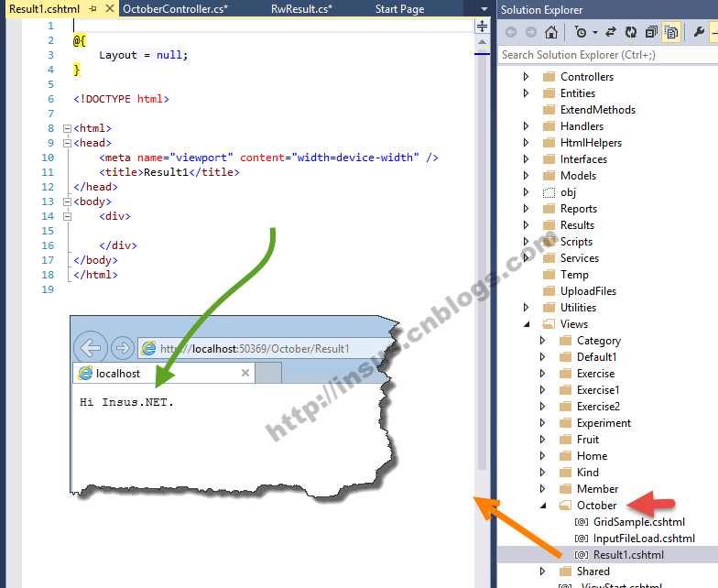Collapse the Views folder
Screen dimensions: 718x588
tap(527, 324)
